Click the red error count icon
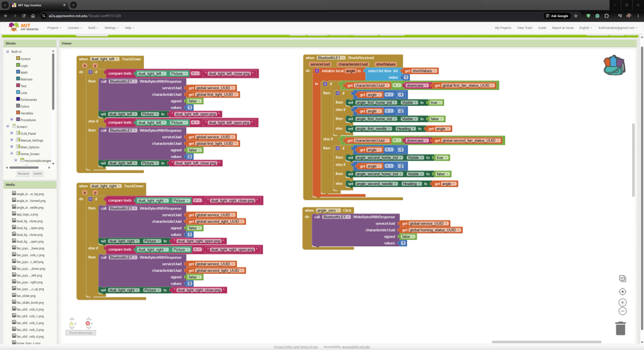The width and height of the screenshot is (644, 350). (x=88, y=324)
